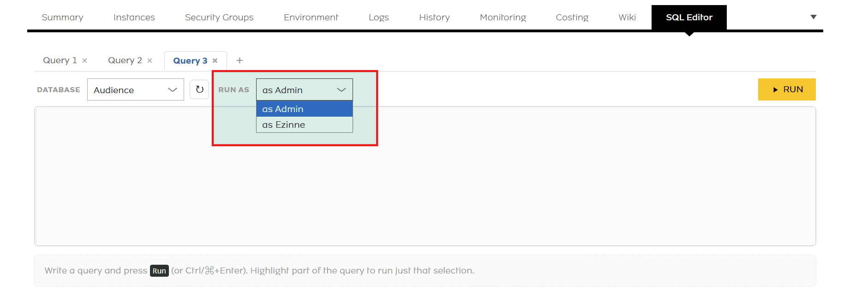Add a new query tab with plus icon
Viewport: 868px width, 303px height.
point(239,60)
